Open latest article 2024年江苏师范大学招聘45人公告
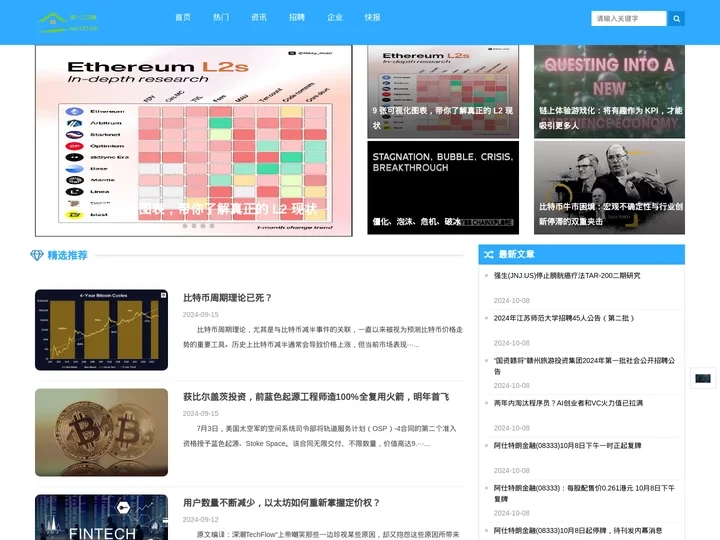720x540 pixels. pos(564,318)
